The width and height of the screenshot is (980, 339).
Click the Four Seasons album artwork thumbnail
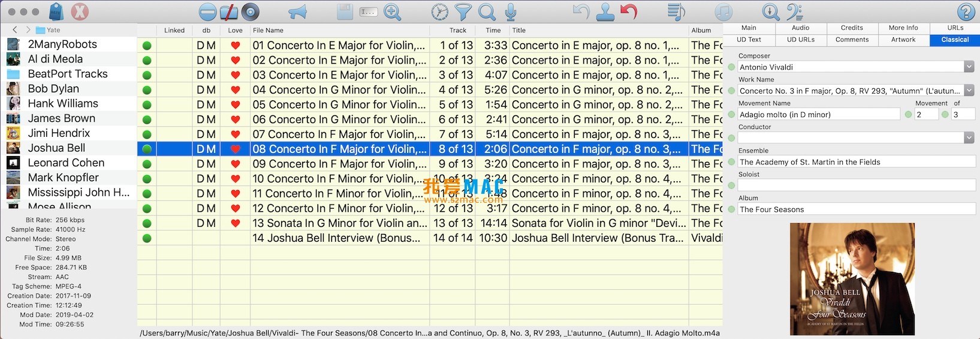[852, 279]
